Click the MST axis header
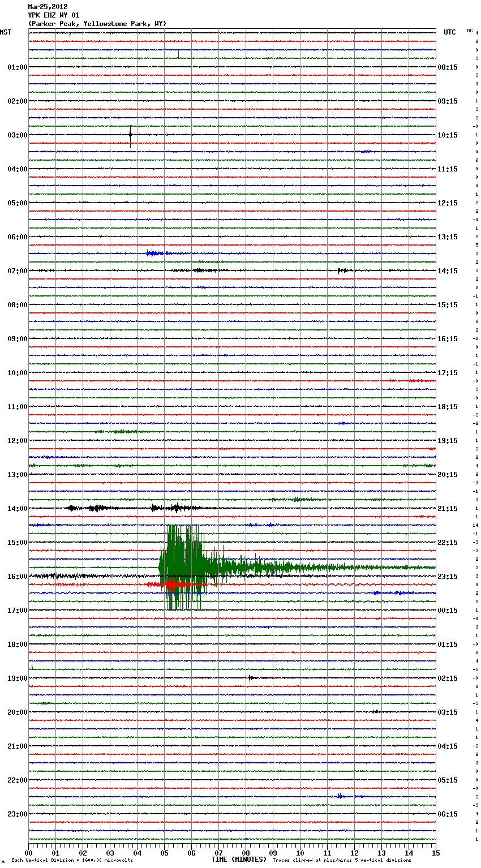 tap(6, 32)
